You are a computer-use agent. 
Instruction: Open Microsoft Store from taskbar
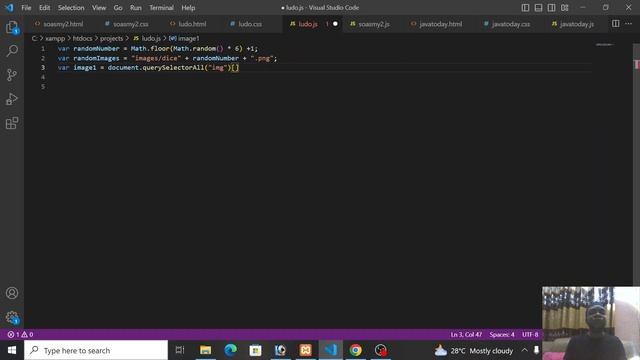[x=256, y=350]
